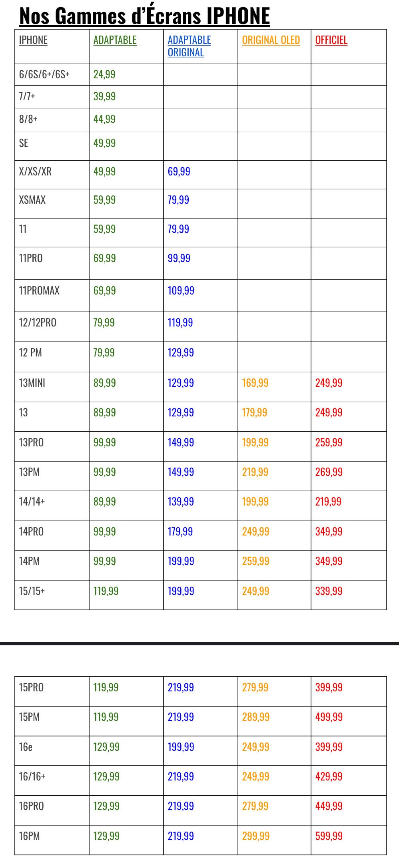Click the 599,99 official price for 16PM
Image resolution: width=399 pixels, height=868 pixels.
pyautogui.click(x=329, y=836)
